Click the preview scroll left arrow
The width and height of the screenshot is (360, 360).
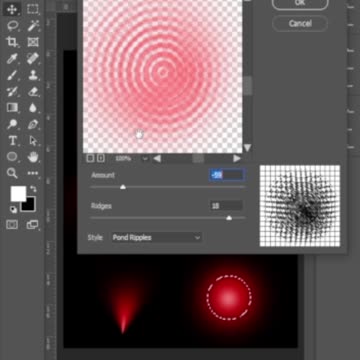(x=157, y=159)
